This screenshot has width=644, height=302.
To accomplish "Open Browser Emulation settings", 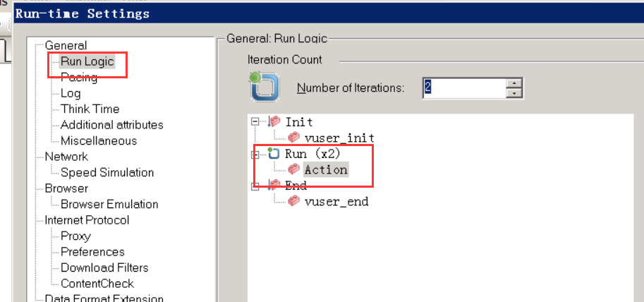I will coord(109,204).
